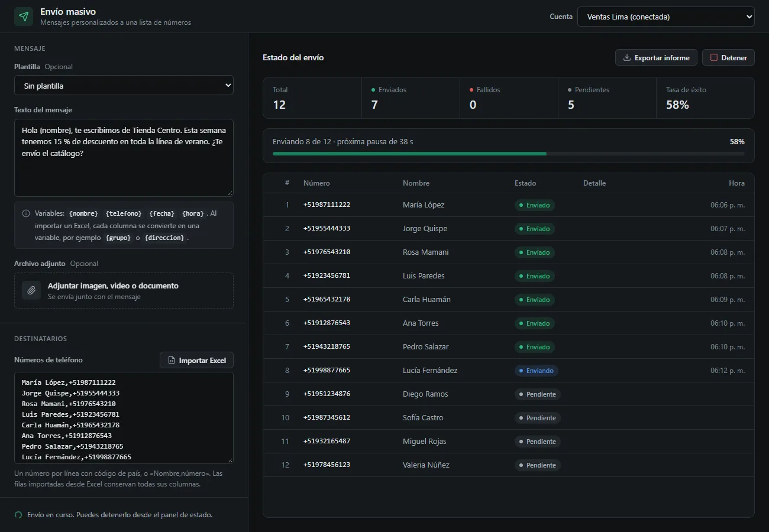Click the info icon beside Variables hint
The height and width of the screenshot is (532, 769).
coord(26,213)
